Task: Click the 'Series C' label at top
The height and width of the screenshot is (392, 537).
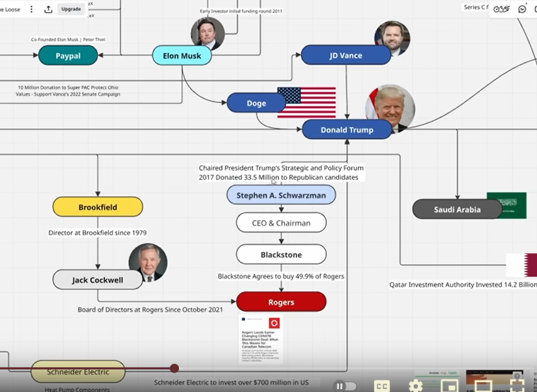Action: tap(476, 7)
